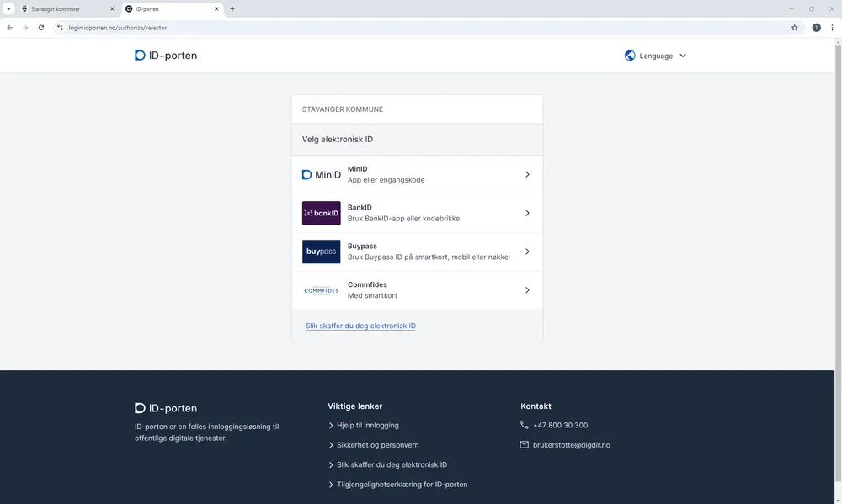The image size is (842, 504).
Task: Click the chevron arrow on the Commfides row
Action: (527, 290)
